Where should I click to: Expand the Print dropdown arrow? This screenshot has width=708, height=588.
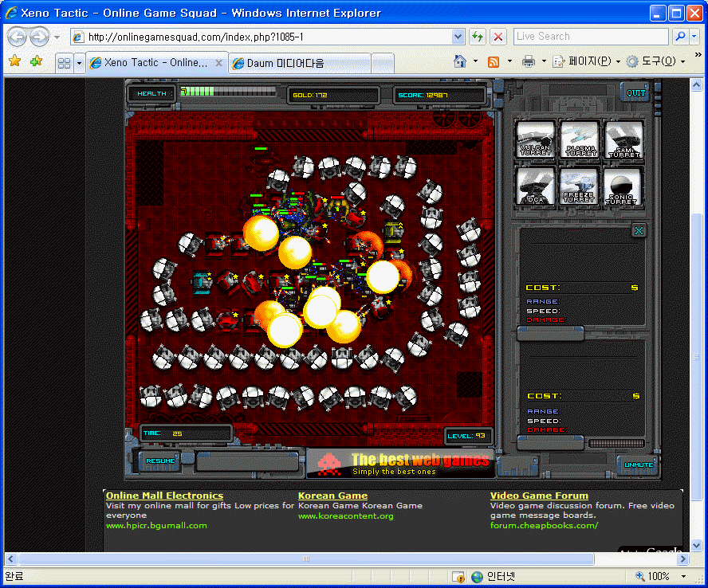coord(544,61)
